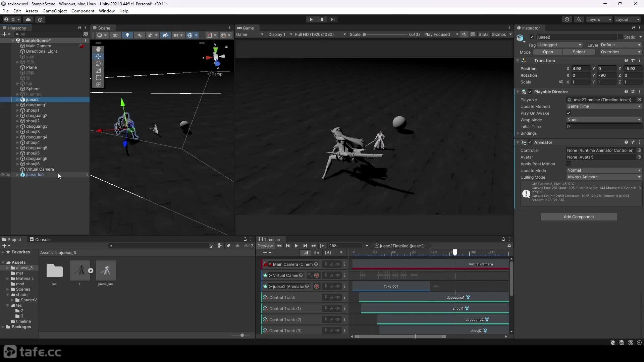The width and height of the screenshot is (644, 362).
Task: Select the Hand view tool in Scene
Action: point(98,49)
